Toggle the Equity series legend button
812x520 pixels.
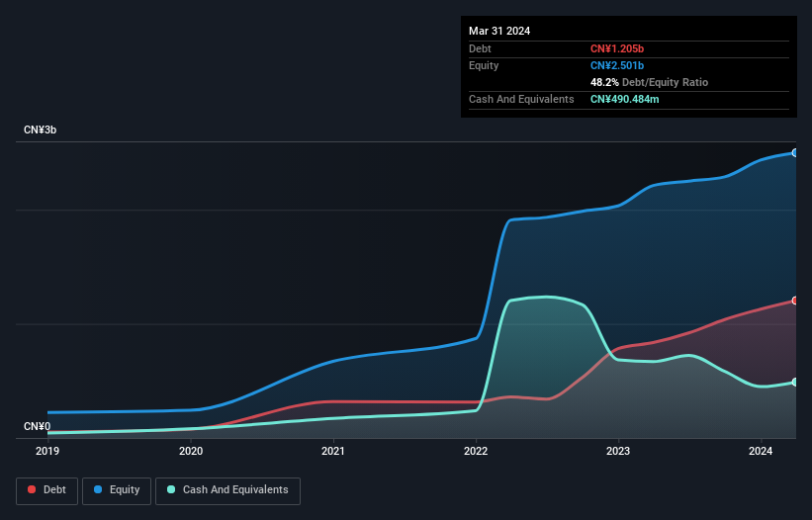point(117,490)
